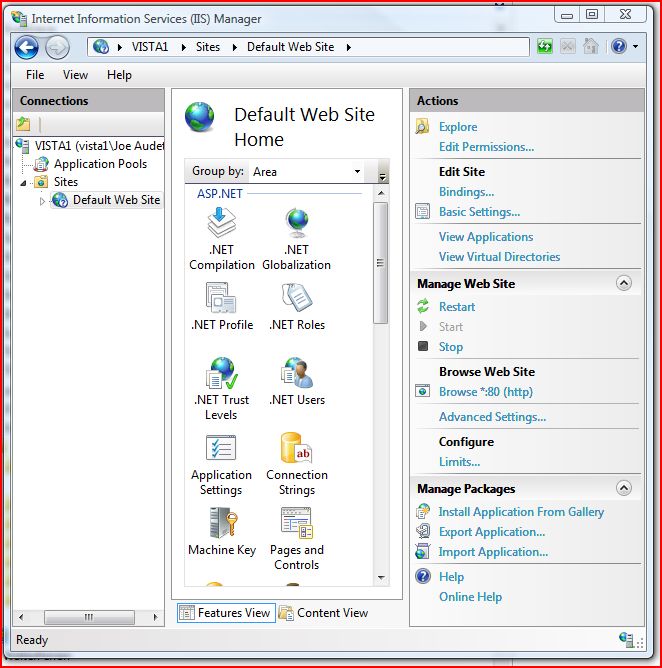The height and width of the screenshot is (668, 662).
Task: Click the feature list vertical scrollbar thumb
Action: click(x=380, y=263)
